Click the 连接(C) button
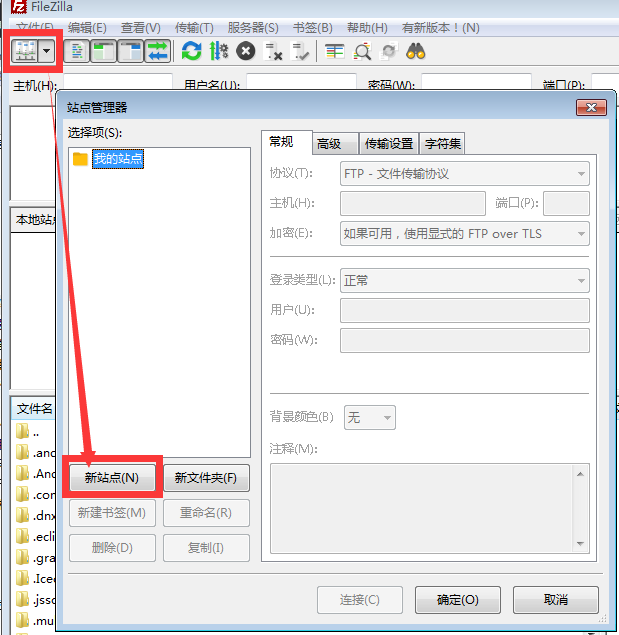Screen dimensions: 619x635 point(360,599)
